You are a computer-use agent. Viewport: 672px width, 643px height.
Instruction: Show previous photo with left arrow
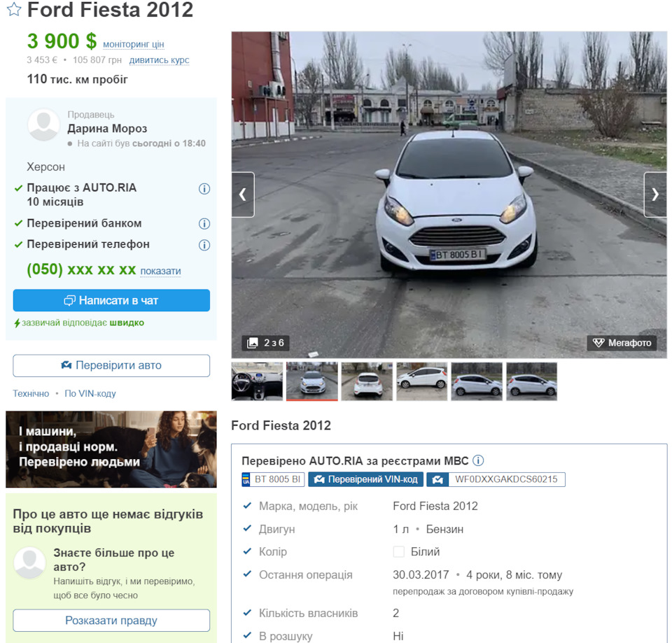pos(243,195)
